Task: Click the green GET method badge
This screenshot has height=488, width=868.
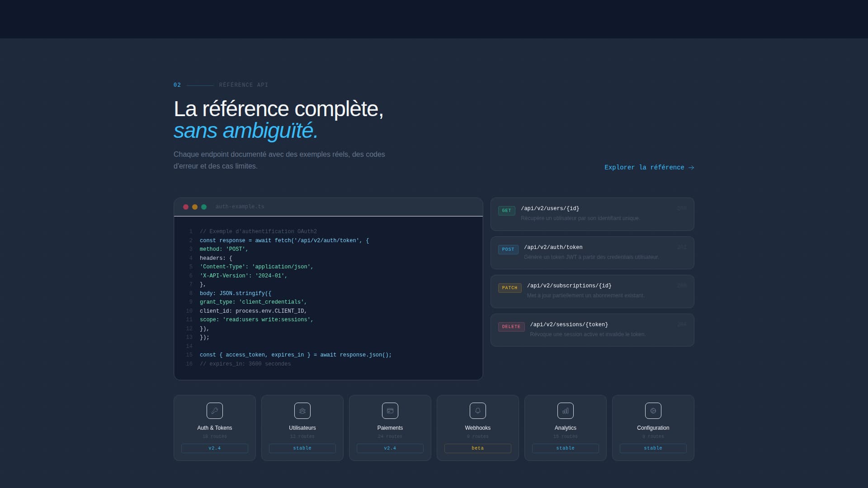Action: pyautogui.click(x=506, y=211)
